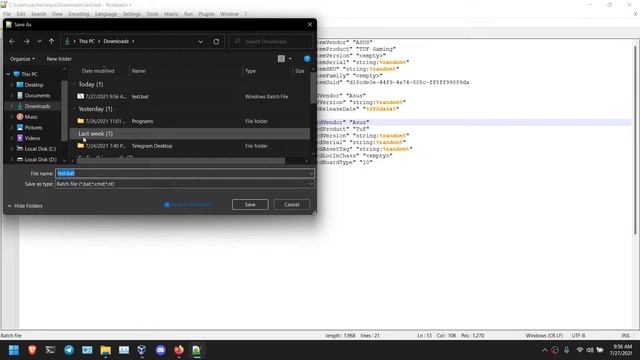
Task: Open the Language menu in Notepad++
Action: coord(106,14)
